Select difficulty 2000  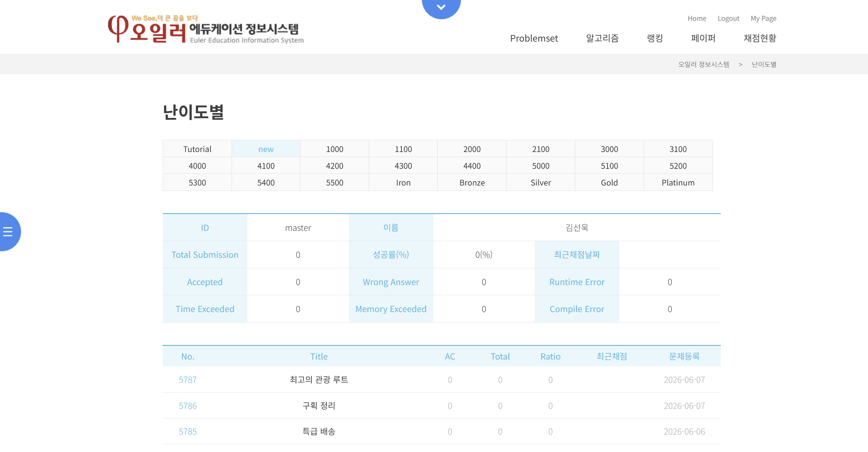coord(472,149)
